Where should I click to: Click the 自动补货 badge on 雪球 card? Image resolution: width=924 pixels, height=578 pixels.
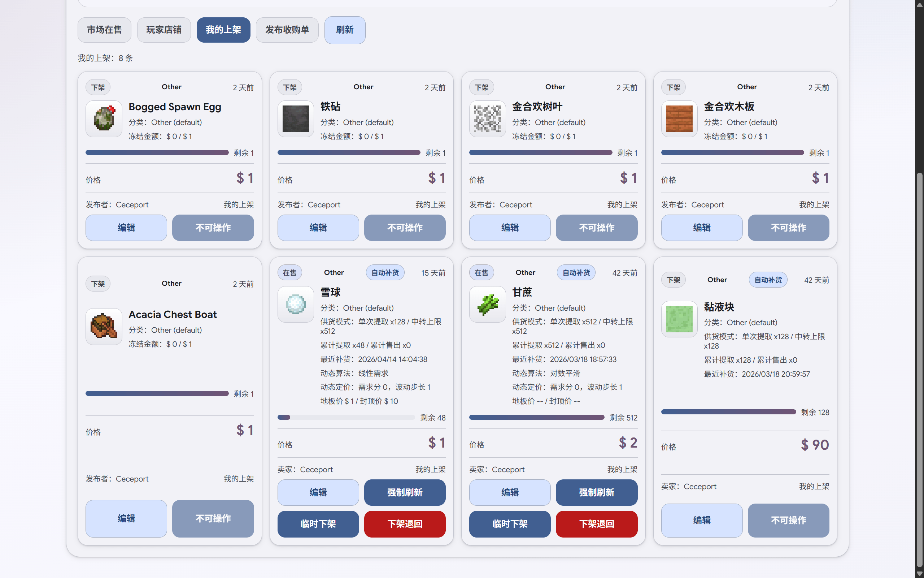coord(385,273)
